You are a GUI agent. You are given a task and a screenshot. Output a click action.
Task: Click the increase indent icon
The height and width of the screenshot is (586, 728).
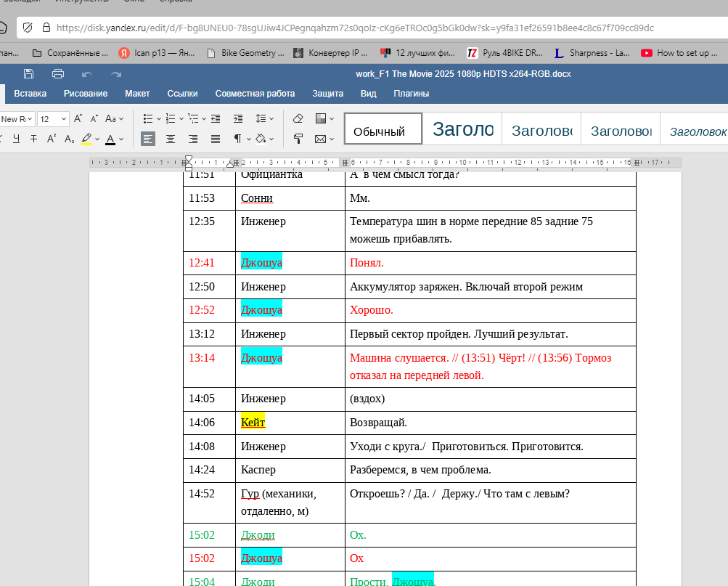click(x=238, y=119)
